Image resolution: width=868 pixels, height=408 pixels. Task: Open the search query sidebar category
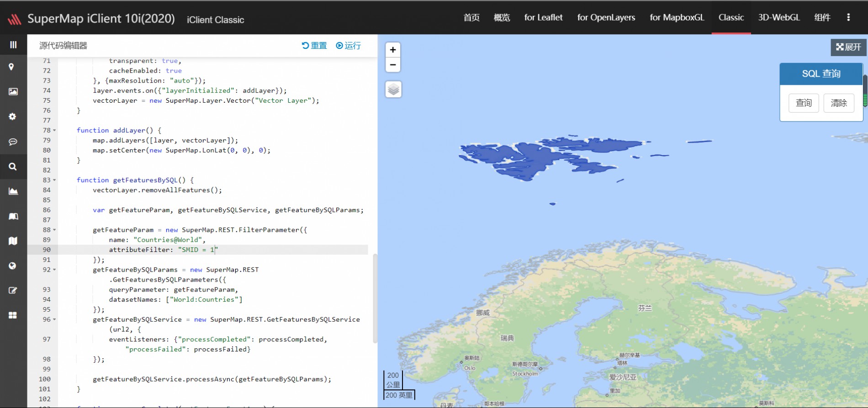13,167
